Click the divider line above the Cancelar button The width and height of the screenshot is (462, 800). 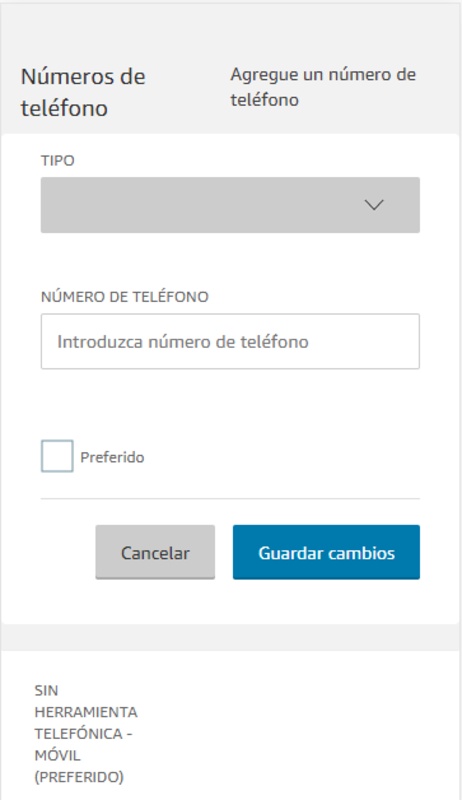tap(230, 498)
